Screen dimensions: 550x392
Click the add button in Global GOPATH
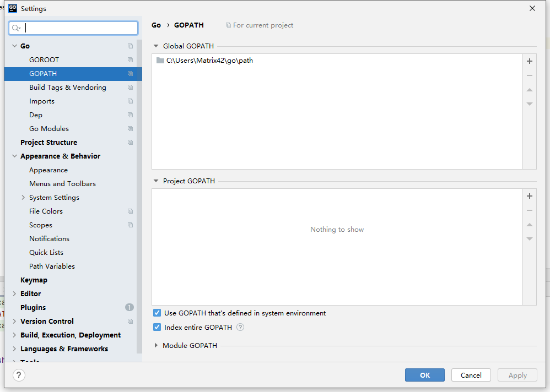(x=530, y=61)
